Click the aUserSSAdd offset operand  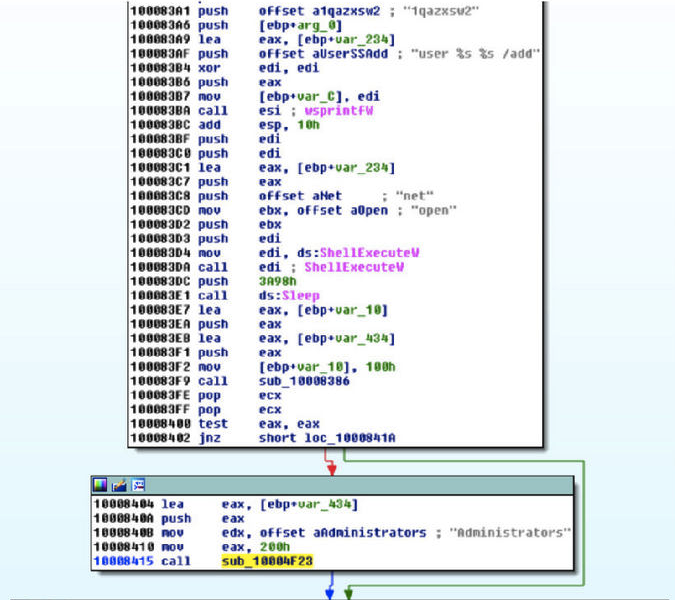click(x=350, y=54)
